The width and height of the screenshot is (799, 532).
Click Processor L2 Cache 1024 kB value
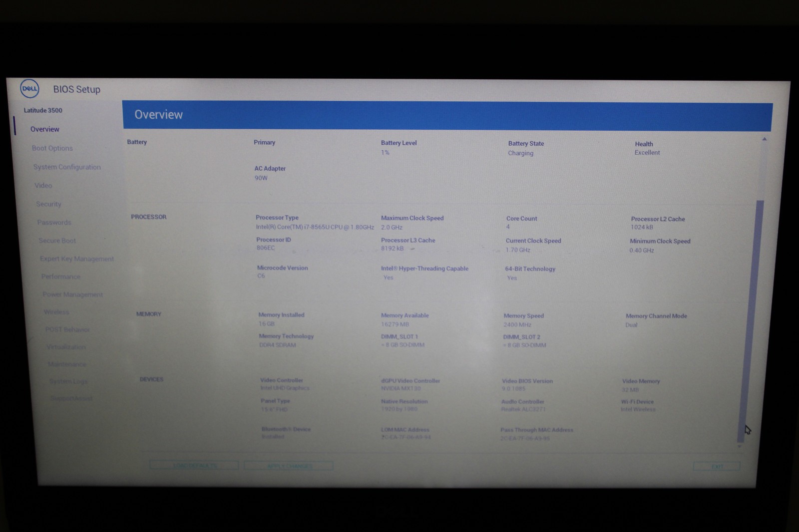click(x=642, y=227)
